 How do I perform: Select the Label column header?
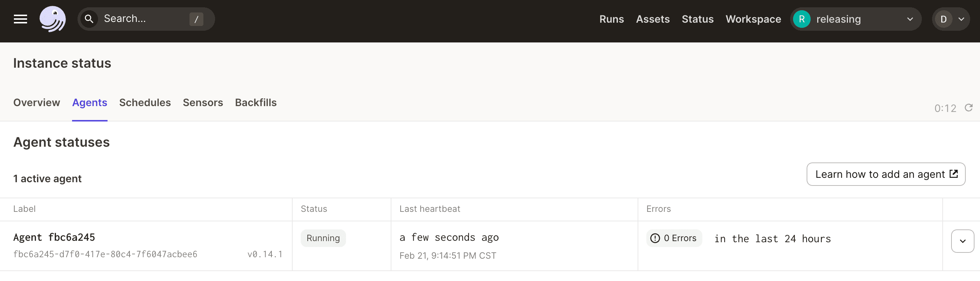click(25, 209)
